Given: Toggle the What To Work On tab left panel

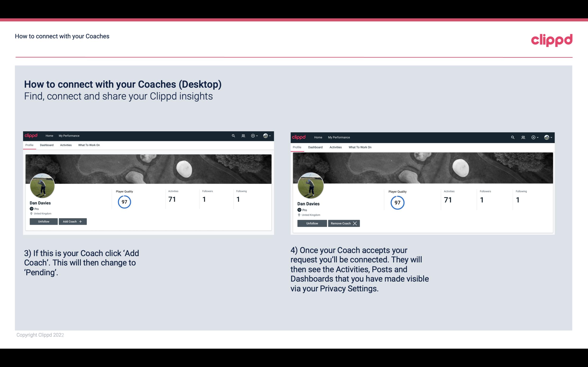Looking at the screenshot, I should (88, 145).
